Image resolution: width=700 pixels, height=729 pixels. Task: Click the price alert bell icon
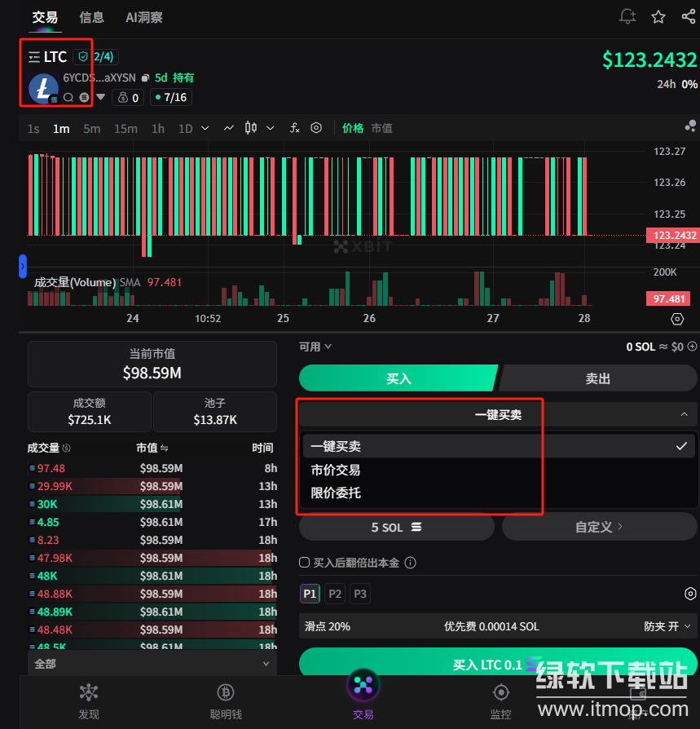[627, 17]
